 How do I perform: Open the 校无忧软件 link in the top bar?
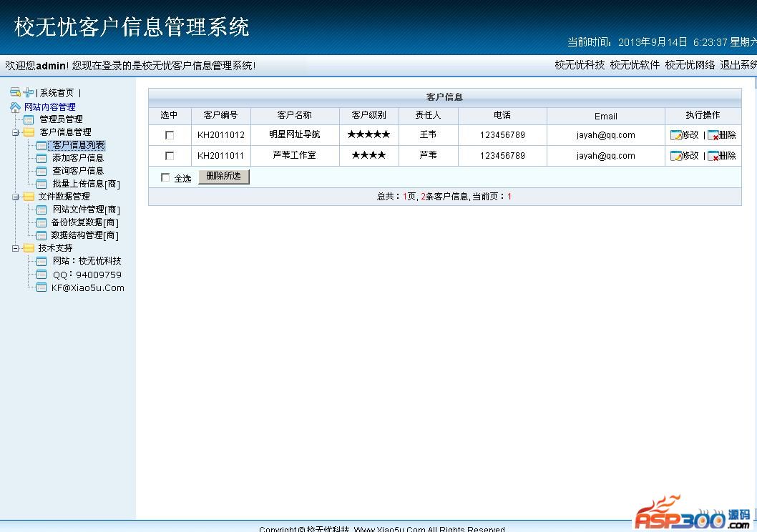tap(635, 65)
